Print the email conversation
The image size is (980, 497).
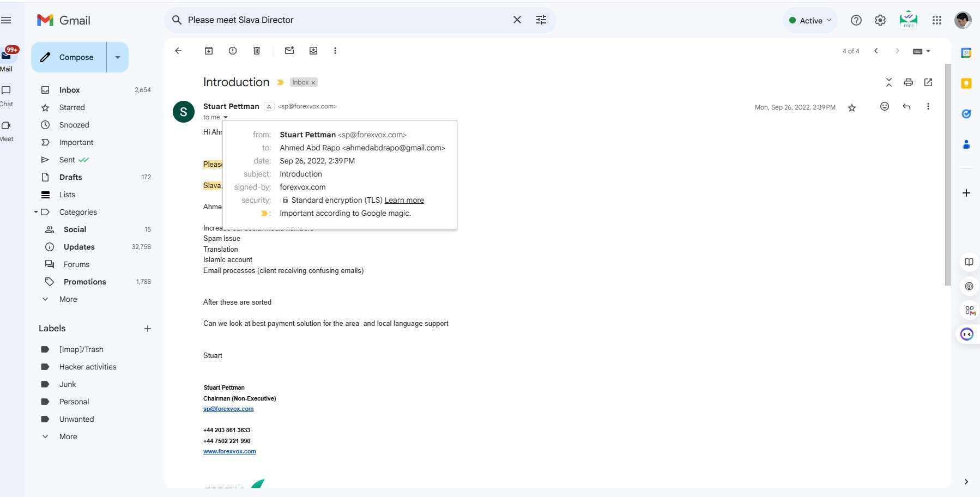[908, 82]
